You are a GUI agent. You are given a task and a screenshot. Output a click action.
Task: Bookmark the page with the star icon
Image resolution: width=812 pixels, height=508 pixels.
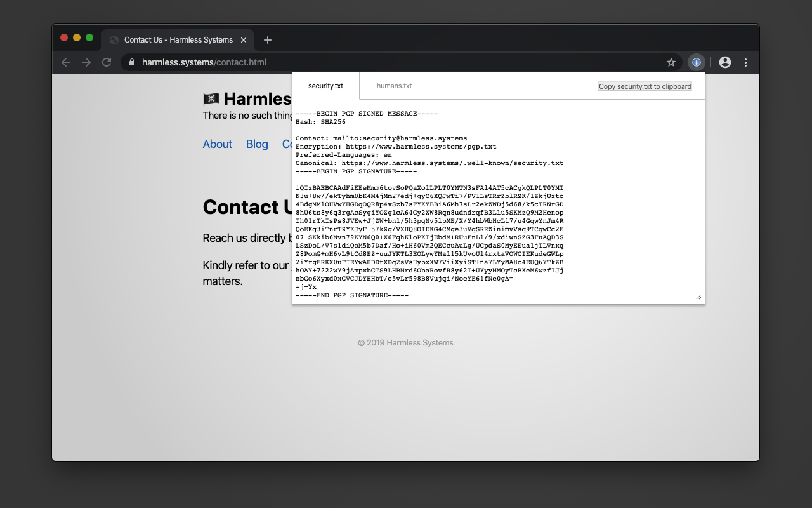(x=671, y=62)
